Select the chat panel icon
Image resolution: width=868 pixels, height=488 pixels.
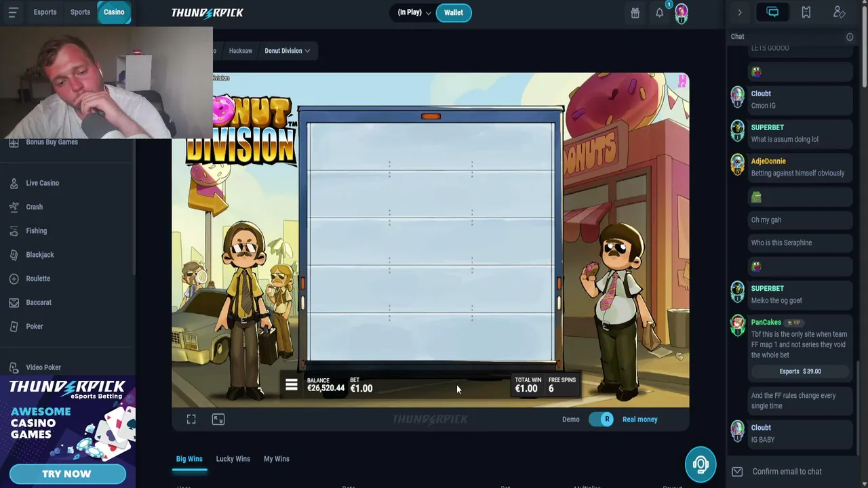click(772, 12)
